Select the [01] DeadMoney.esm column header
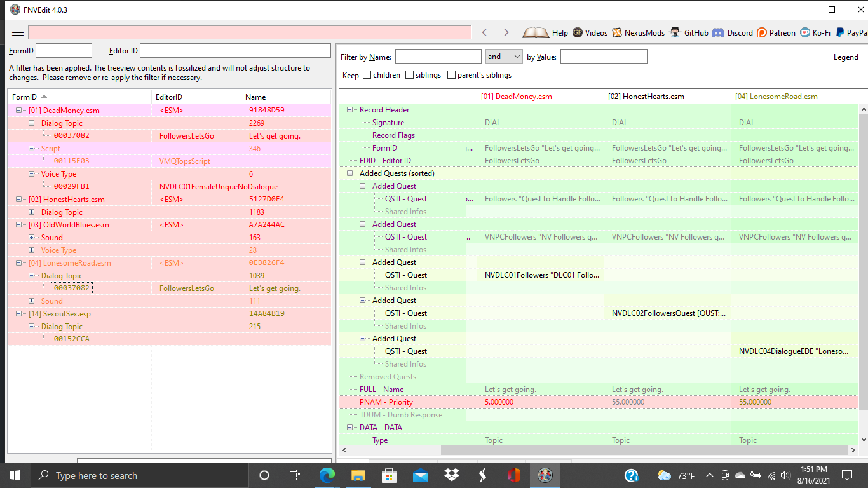 (540, 97)
